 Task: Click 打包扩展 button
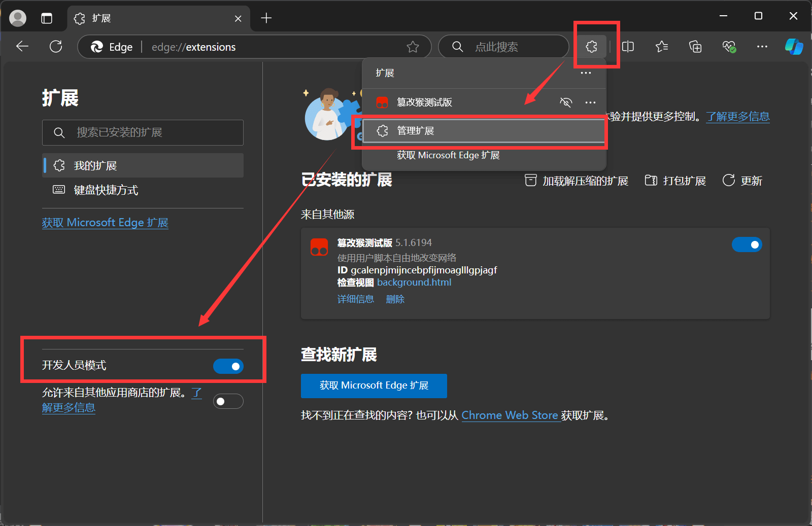coord(675,181)
